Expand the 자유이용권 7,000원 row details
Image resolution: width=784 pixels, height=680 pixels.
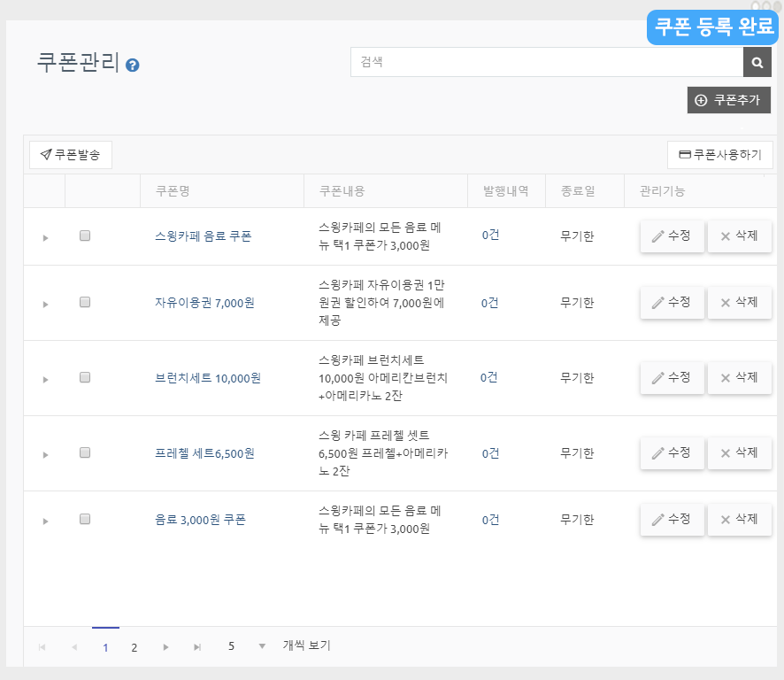[45, 305]
